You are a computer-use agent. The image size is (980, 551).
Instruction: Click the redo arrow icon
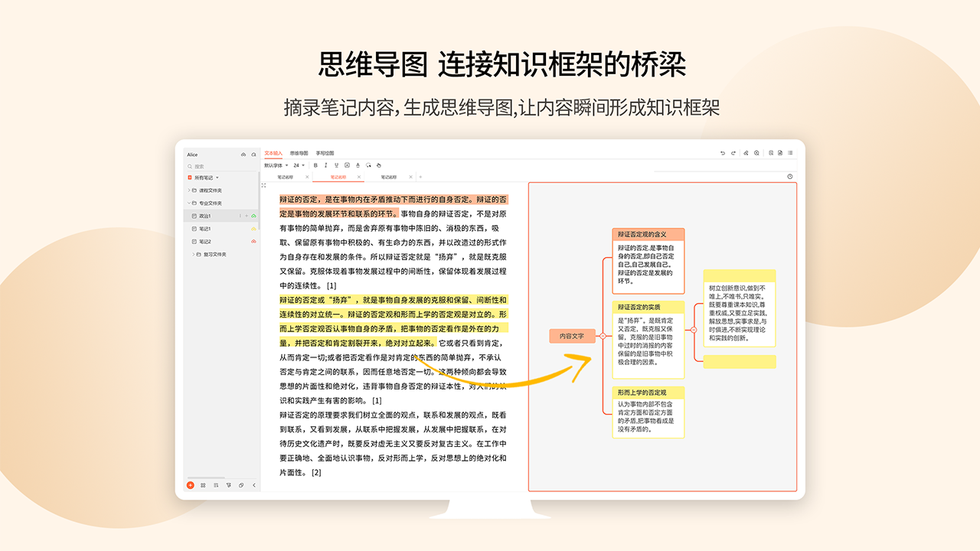(733, 153)
